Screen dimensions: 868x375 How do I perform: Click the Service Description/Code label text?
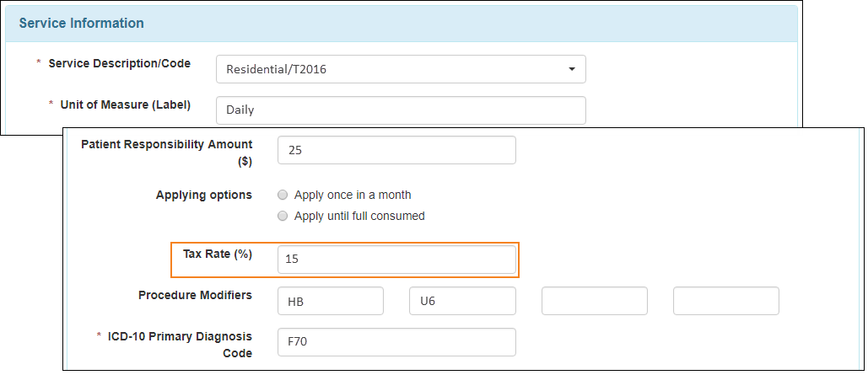click(x=120, y=63)
